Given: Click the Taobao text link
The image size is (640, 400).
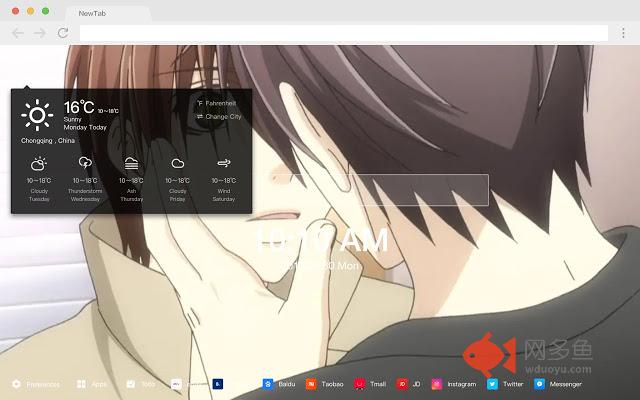Looking at the screenshot, I should coord(332,384).
